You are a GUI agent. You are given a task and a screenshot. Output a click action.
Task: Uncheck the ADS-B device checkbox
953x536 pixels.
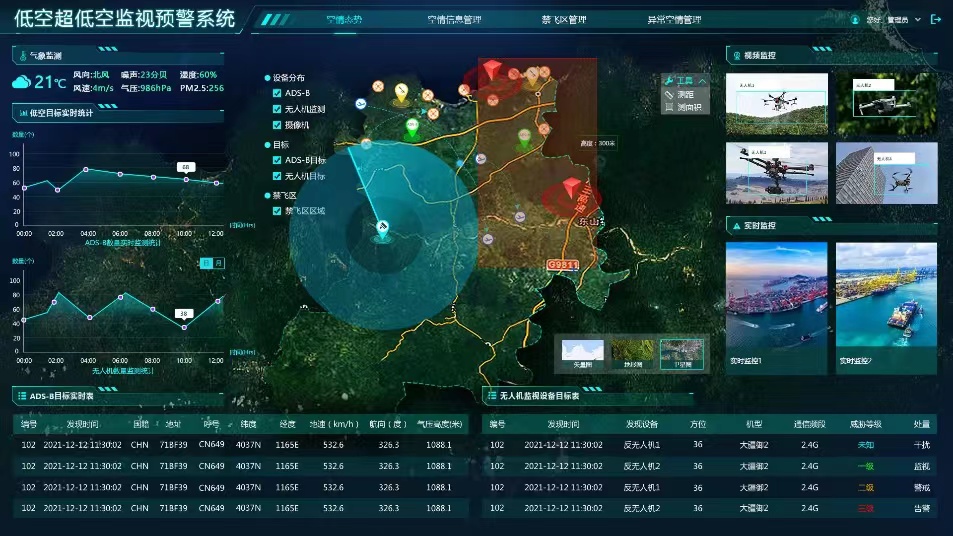click(277, 93)
